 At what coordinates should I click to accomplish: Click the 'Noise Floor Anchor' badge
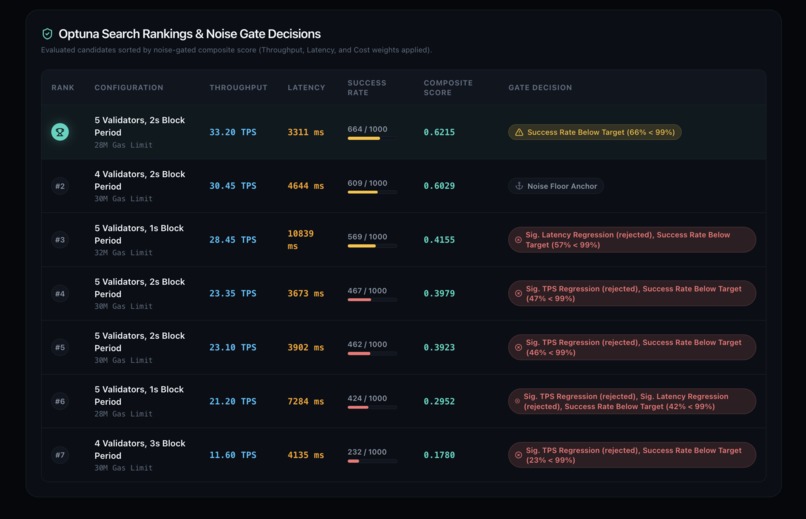tap(556, 186)
